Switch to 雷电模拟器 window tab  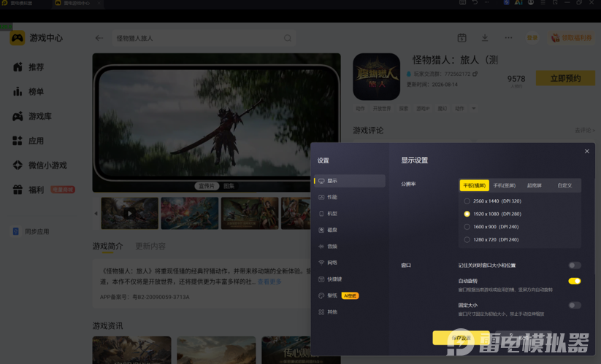pos(18,3)
